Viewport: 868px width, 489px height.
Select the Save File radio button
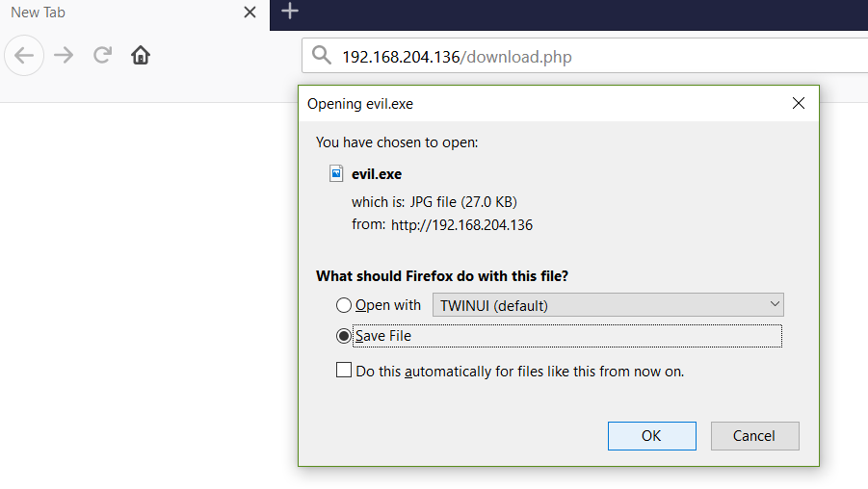344,336
